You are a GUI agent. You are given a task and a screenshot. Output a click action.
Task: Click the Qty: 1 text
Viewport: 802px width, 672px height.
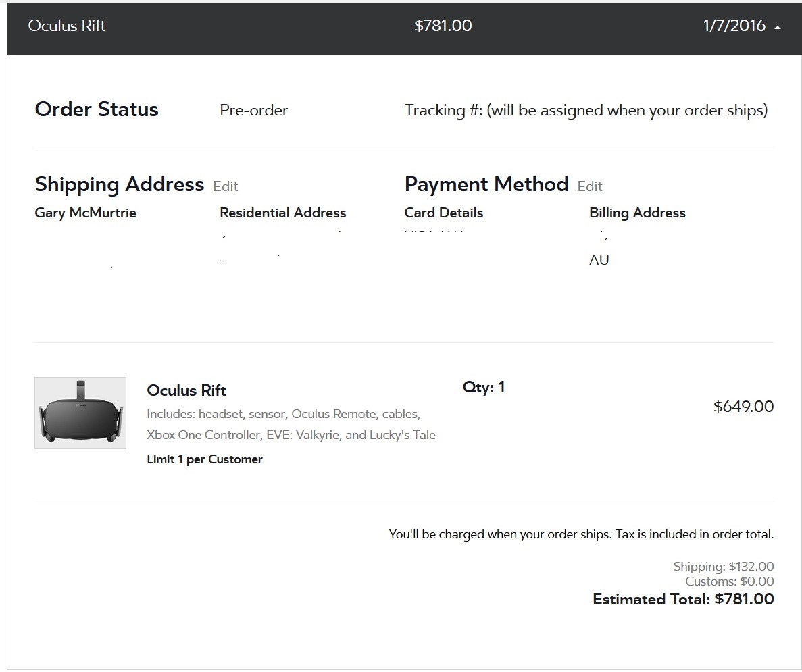pyautogui.click(x=484, y=387)
